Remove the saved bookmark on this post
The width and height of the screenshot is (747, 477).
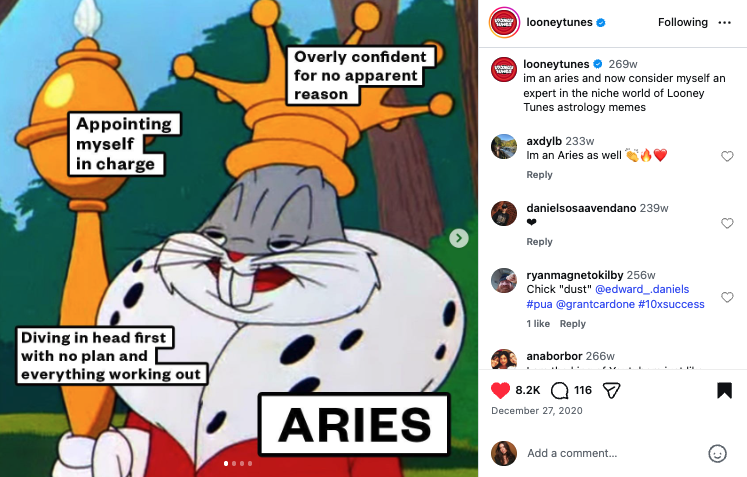(724, 390)
